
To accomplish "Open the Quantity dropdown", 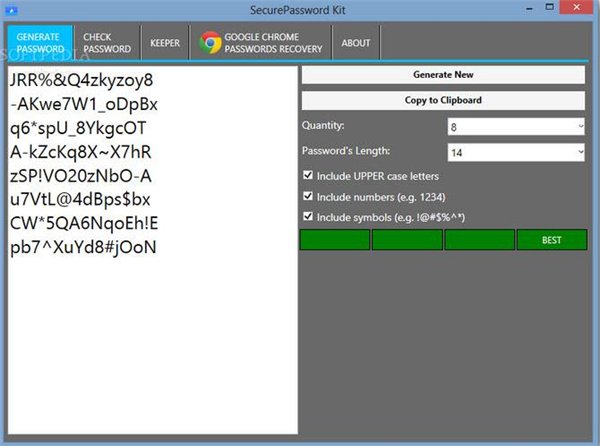I will [x=516, y=127].
